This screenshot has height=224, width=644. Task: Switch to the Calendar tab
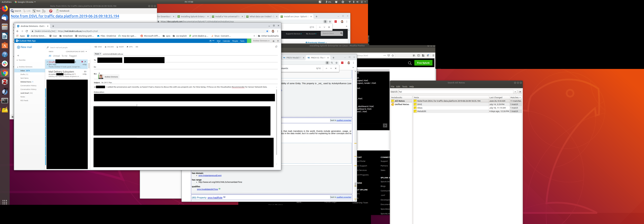click(226, 41)
